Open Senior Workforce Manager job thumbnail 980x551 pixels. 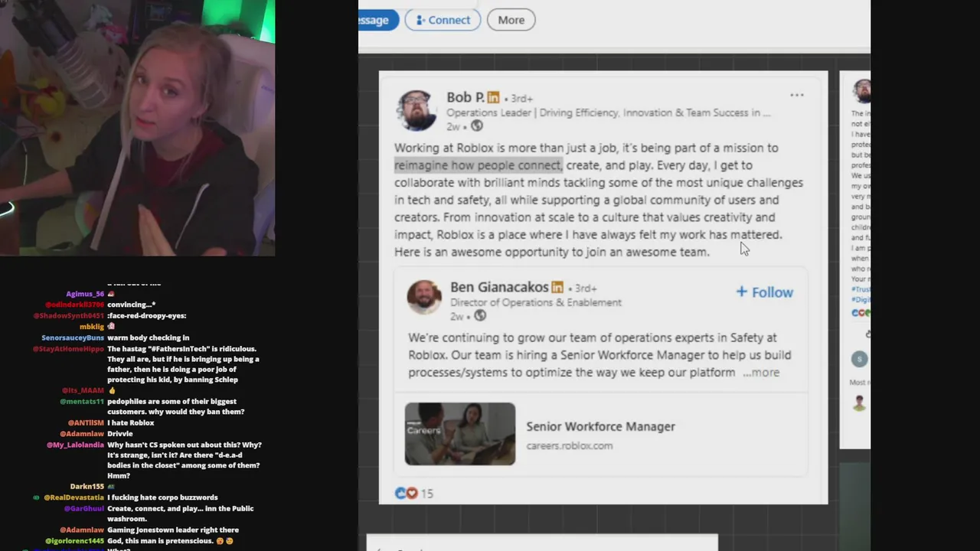click(x=460, y=434)
